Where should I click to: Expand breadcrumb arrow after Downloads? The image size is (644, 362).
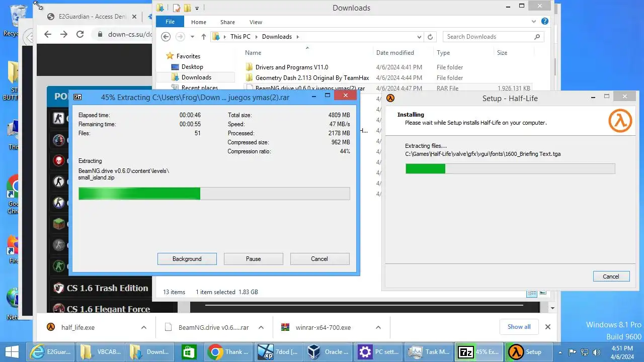(x=297, y=37)
